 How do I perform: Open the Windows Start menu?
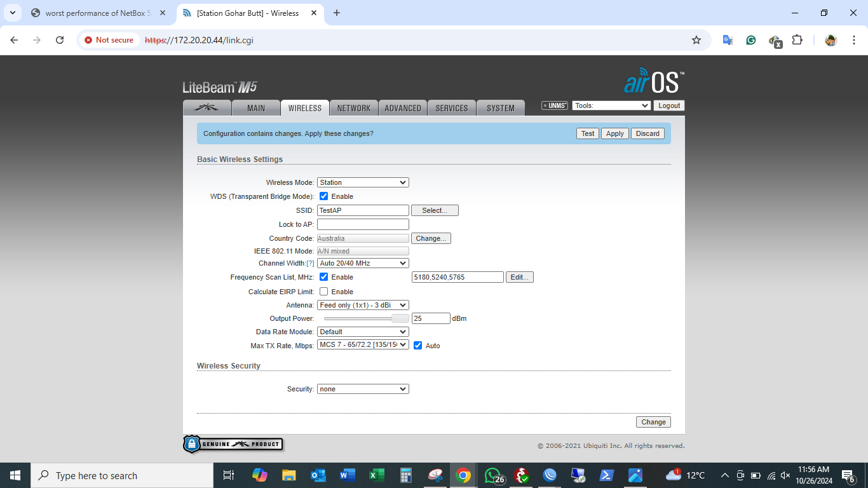tap(15, 475)
